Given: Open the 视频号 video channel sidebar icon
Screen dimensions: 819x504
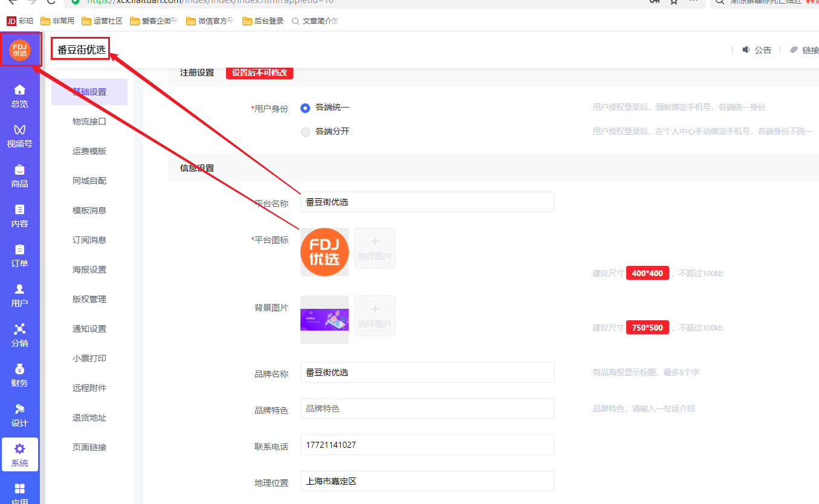Looking at the screenshot, I should tap(20, 135).
